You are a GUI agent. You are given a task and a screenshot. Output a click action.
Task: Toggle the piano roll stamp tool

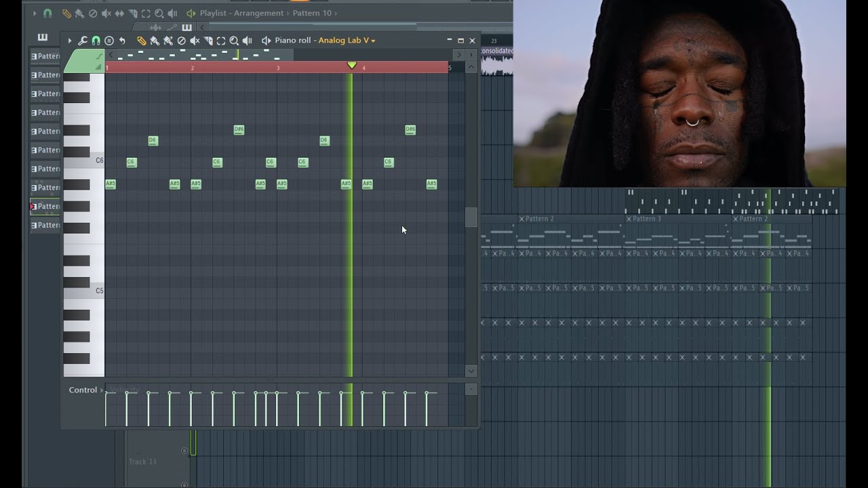point(109,41)
